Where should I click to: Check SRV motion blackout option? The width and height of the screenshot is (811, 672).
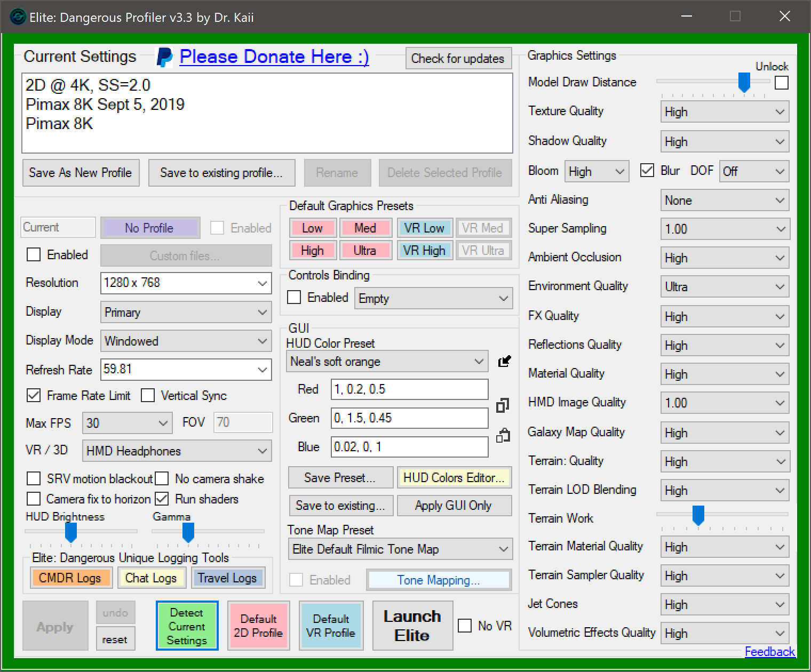point(33,478)
